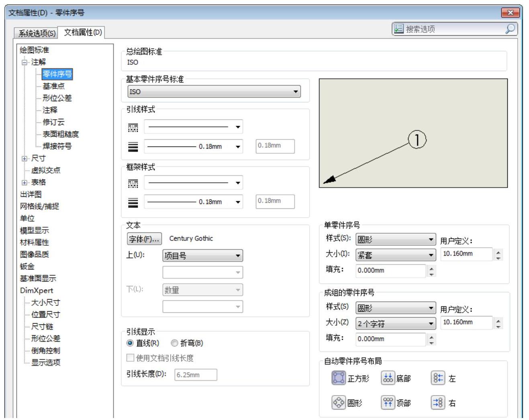Screen dimensions: 529x420
Task: Pick the 右 balloon layout icon
Action: (437, 402)
